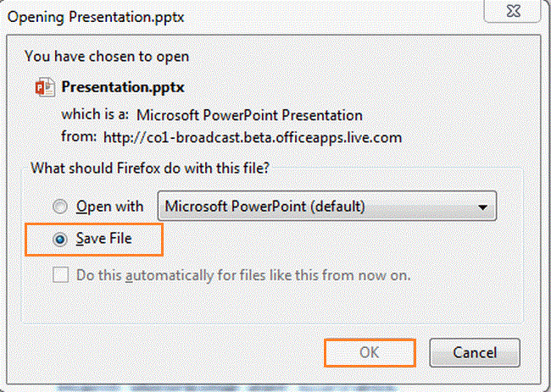Tick the Do this automatically checkbox

59,275
